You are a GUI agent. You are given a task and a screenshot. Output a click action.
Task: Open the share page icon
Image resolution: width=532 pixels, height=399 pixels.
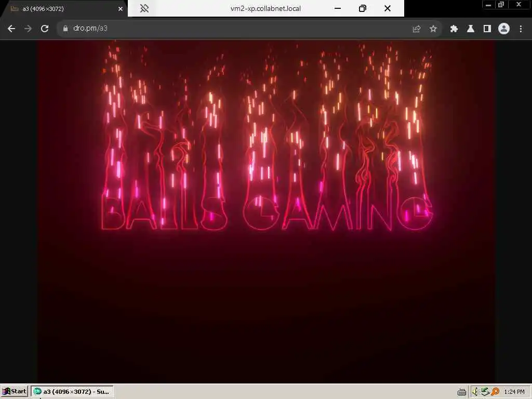pyautogui.click(x=416, y=29)
